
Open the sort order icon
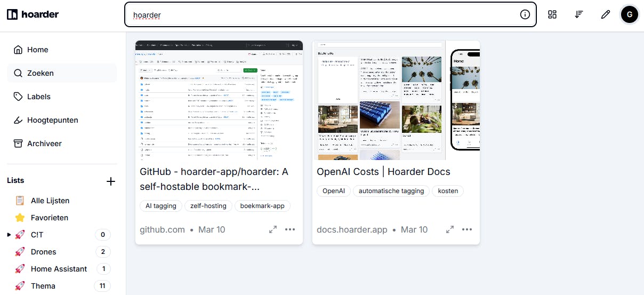(x=579, y=14)
